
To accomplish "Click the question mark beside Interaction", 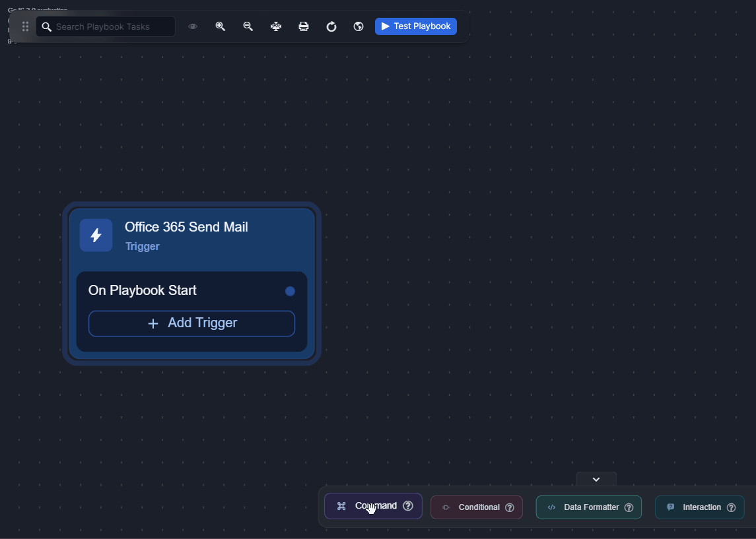I will [731, 507].
